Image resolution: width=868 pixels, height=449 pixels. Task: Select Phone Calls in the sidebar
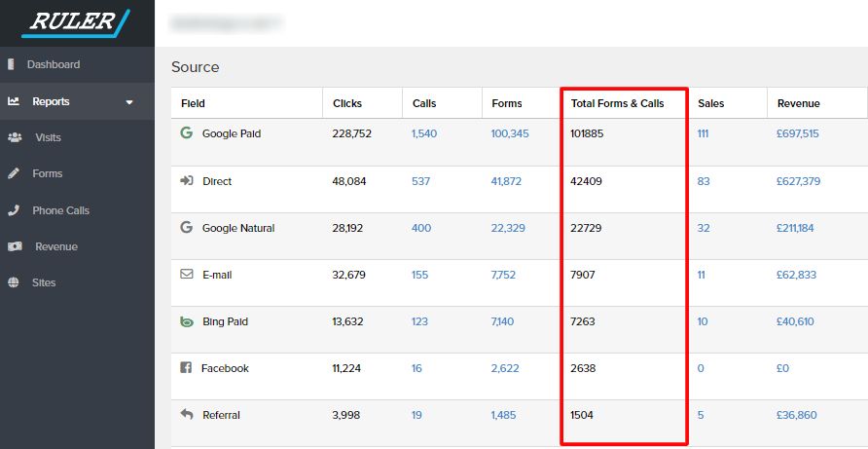(x=61, y=210)
